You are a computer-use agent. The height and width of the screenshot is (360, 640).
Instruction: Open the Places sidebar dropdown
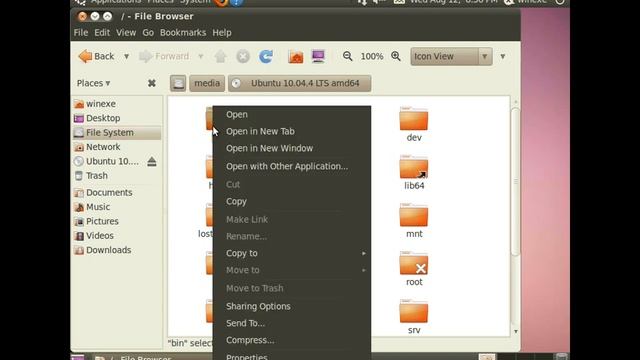(x=93, y=83)
